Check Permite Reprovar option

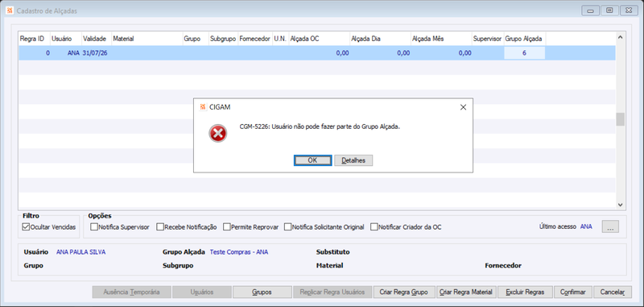click(x=227, y=227)
